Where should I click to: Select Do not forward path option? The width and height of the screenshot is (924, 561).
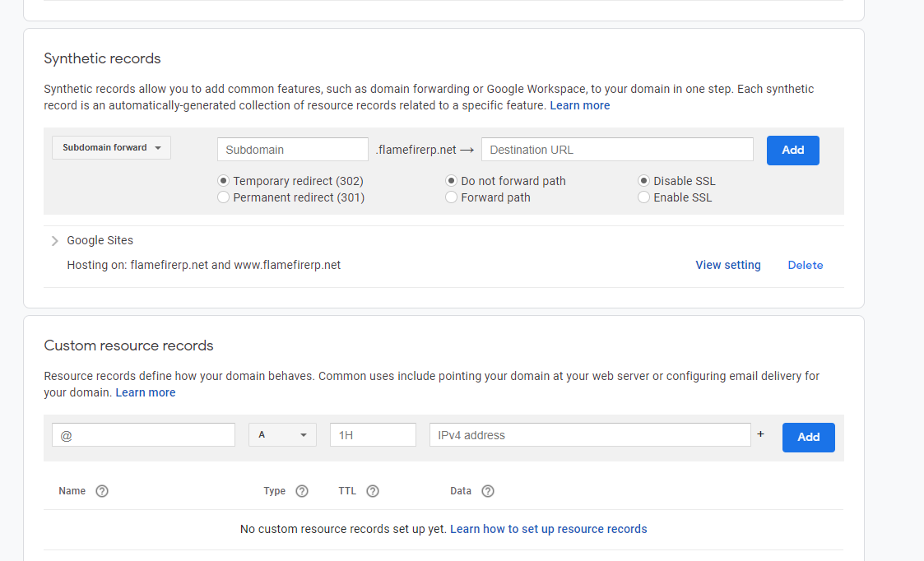pos(452,181)
